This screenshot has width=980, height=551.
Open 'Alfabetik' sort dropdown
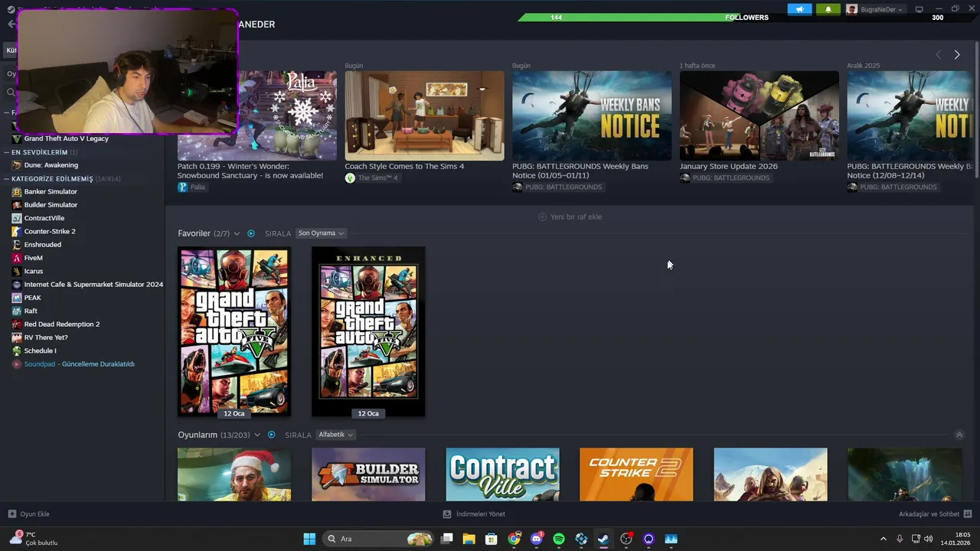tap(336, 435)
